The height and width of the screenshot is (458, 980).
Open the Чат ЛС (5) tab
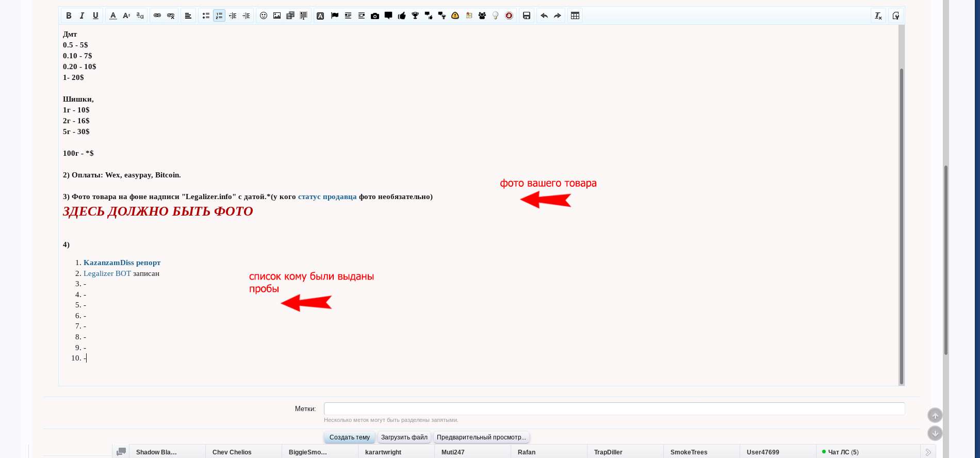(843, 452)
